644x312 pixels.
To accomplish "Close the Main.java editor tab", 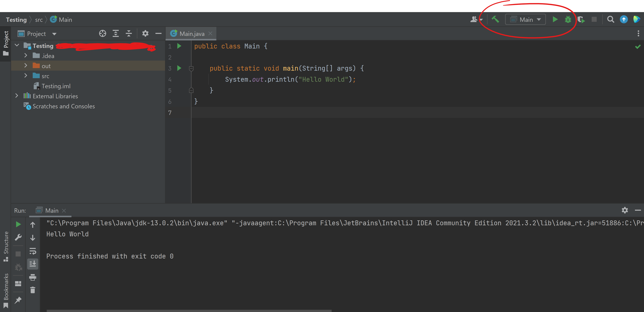I will [210, 34].
